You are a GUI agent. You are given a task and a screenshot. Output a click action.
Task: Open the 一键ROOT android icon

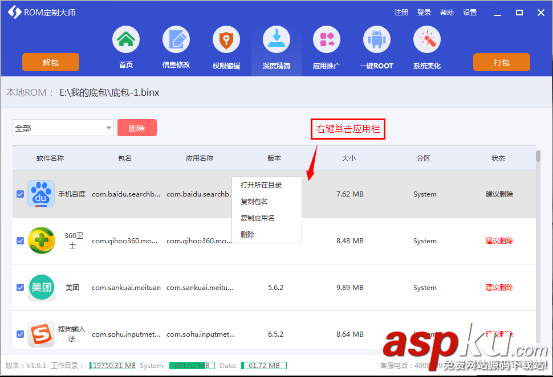pyautogui.click(x=377, y=39)
